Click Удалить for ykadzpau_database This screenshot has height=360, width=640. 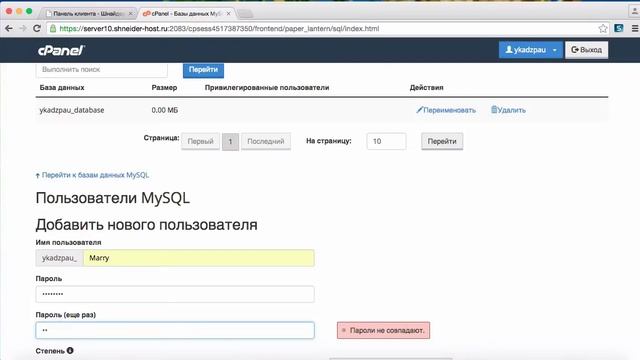click(x=508, y=110)
